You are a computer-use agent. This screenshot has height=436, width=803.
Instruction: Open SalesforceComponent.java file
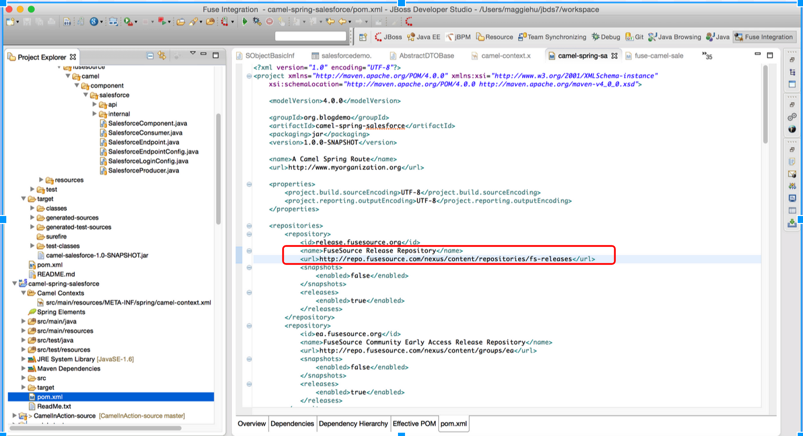click(x=143, y=123)
